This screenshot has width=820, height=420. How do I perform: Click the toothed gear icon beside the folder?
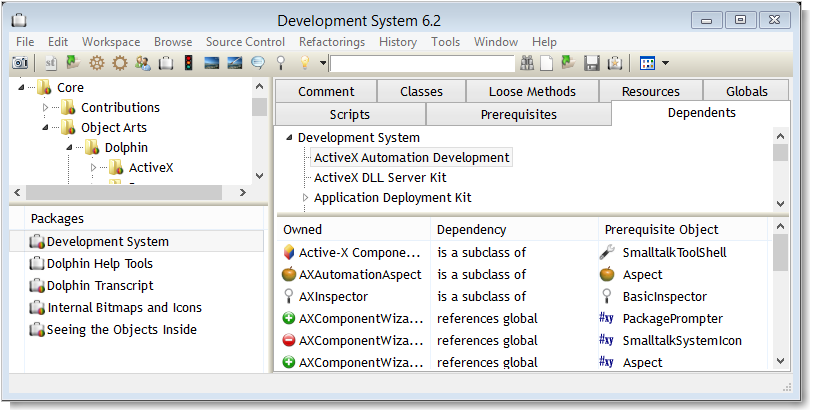(x=97, y=63)
